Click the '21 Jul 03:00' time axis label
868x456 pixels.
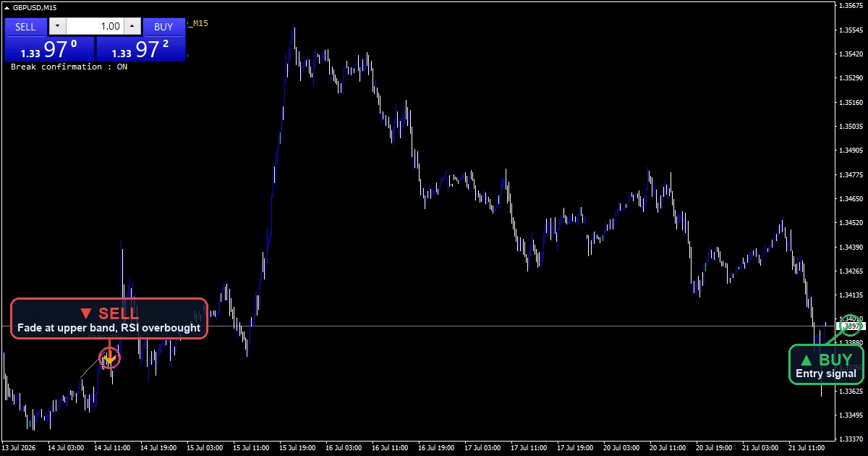click(761, 448)
